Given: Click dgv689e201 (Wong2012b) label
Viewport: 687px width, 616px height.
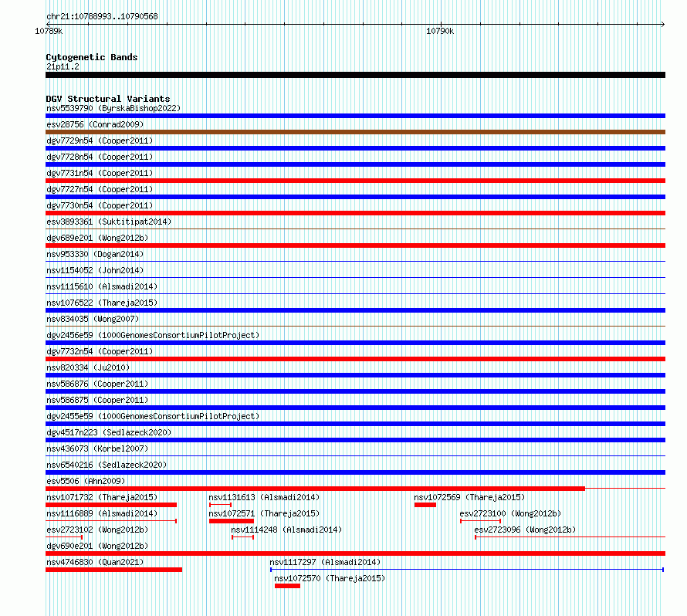Looking at the screenshot, I should (x=97, y=238).
